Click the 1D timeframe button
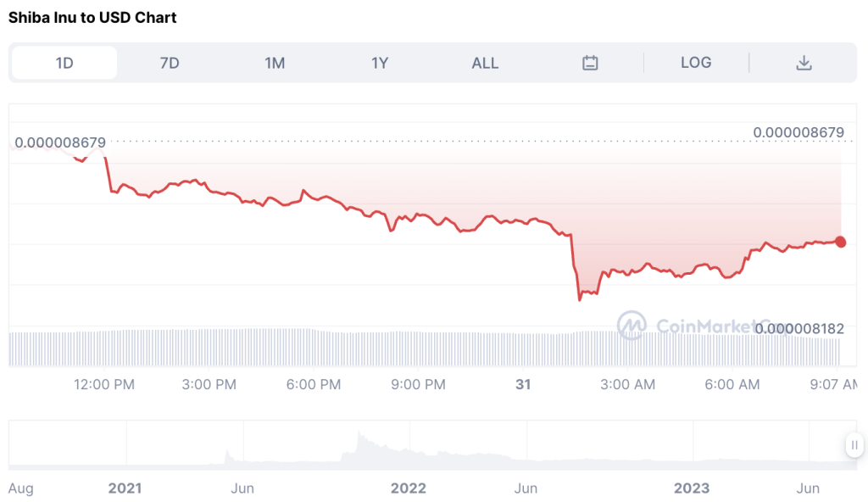Screen dimensions: 868x502 click(64, 62)
